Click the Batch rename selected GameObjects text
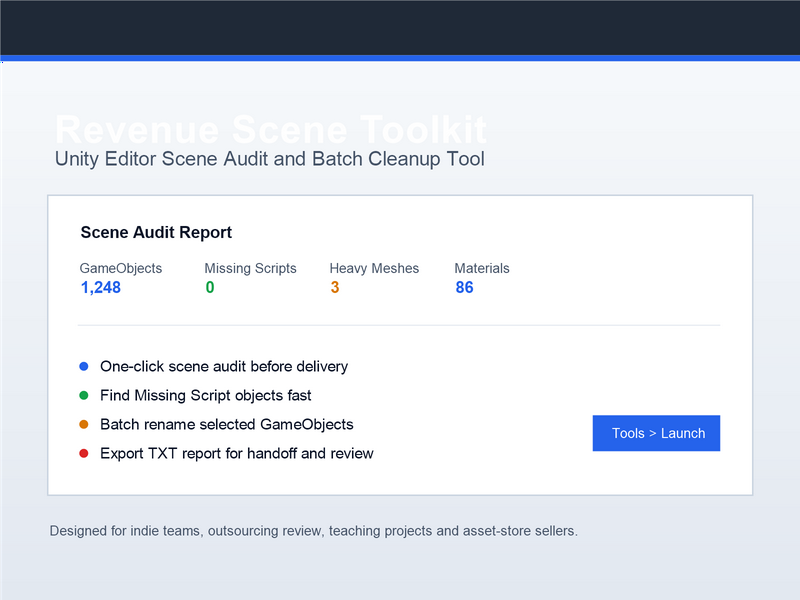The height and width of the screenshot is (600, 800). click(227, 424)
